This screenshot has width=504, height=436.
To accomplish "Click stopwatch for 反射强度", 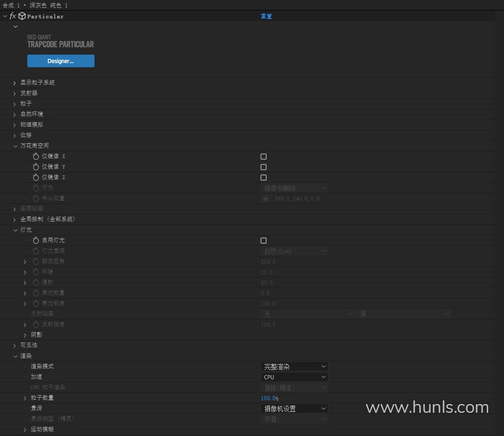I will [x=36, y=325].
